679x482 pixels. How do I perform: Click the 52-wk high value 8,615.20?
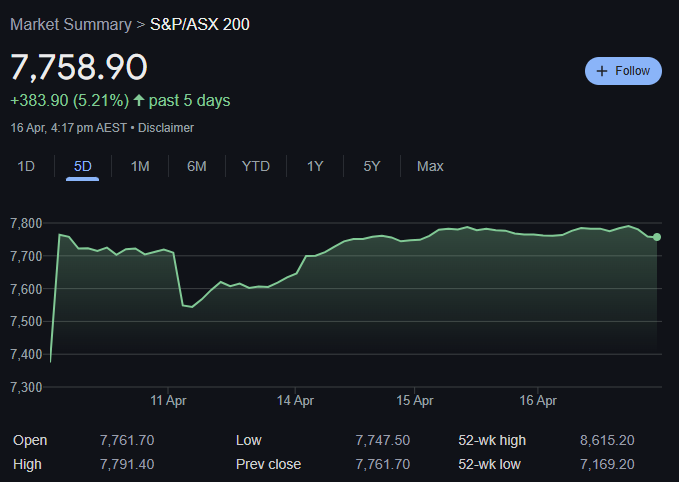607,440
